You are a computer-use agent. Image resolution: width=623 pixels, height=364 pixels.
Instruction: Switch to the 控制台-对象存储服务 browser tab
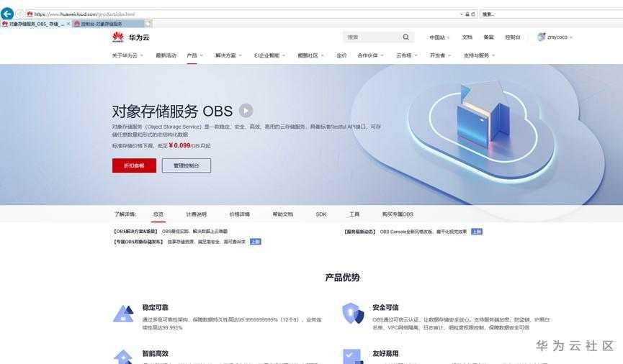(x=107, y=24)
